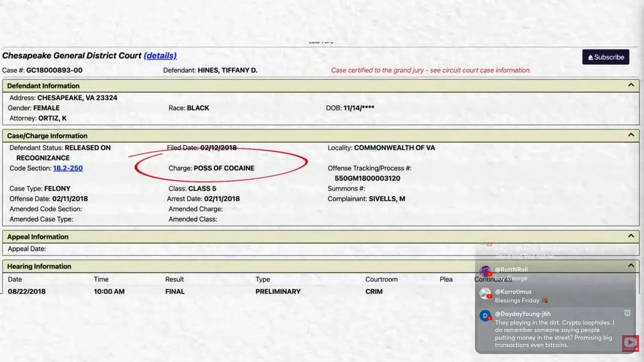Select the attorney name "ORTIZ, K"
This screenshot has width=644, height=362.
[52, 118]
